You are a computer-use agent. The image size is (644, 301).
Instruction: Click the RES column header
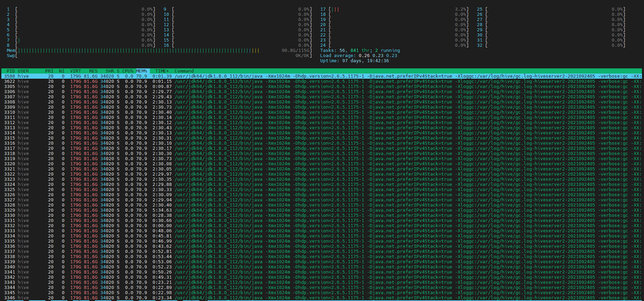point(93,71)
